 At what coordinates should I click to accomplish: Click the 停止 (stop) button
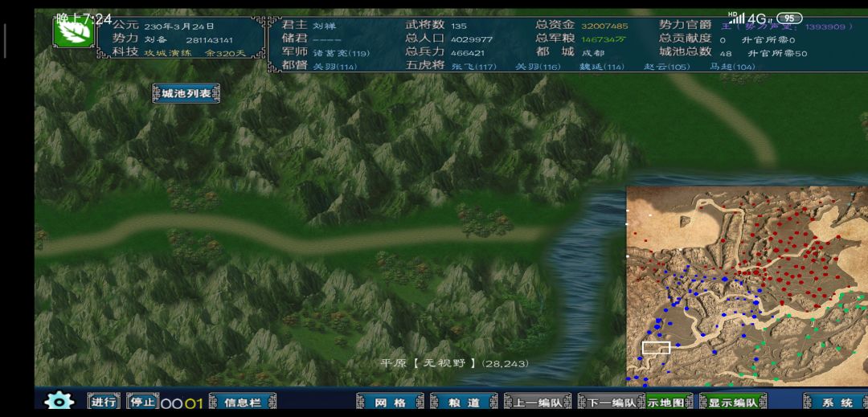pos(142,402)
